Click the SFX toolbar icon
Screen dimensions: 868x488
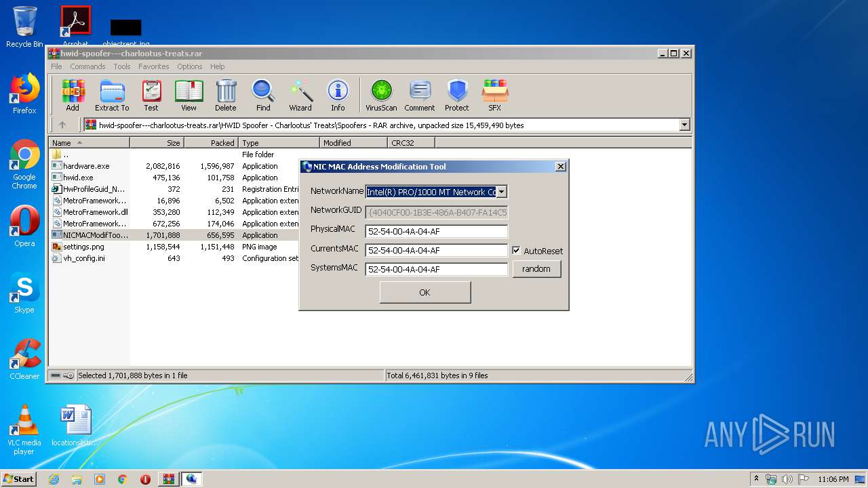[495, 95]
